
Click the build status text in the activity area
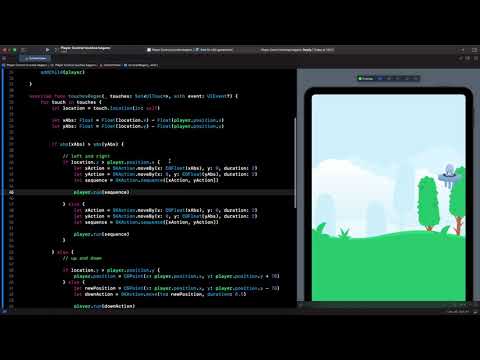(x=297, y=50)
